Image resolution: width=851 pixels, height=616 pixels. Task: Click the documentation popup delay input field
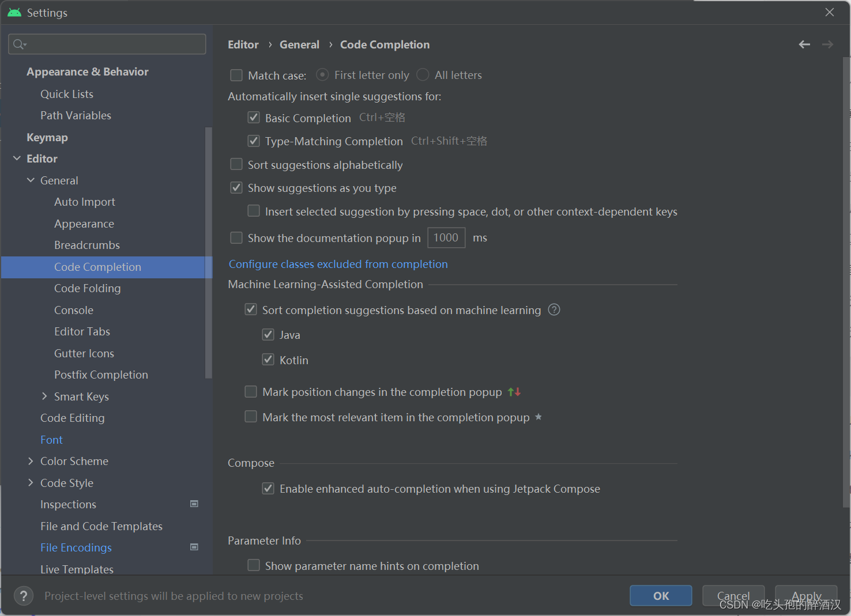pos(446,237)
